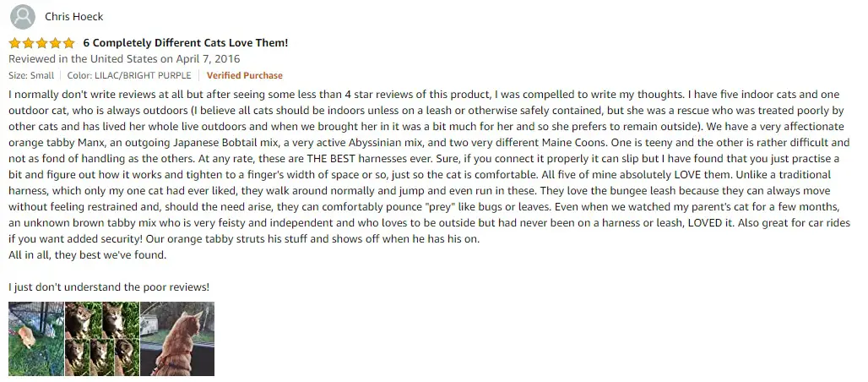
Task: Open the orange cat window thumbnail
Action: pos(177,339)
